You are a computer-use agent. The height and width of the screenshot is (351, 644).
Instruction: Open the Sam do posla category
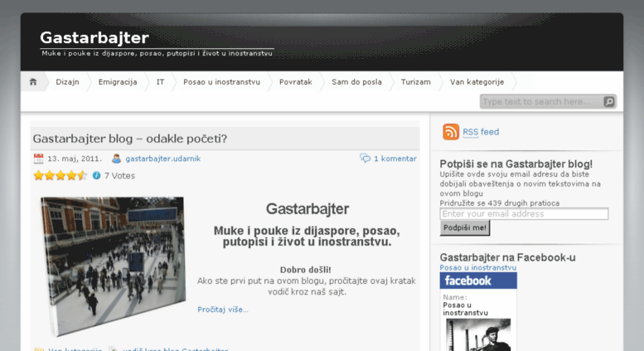(x=356, y=82)
